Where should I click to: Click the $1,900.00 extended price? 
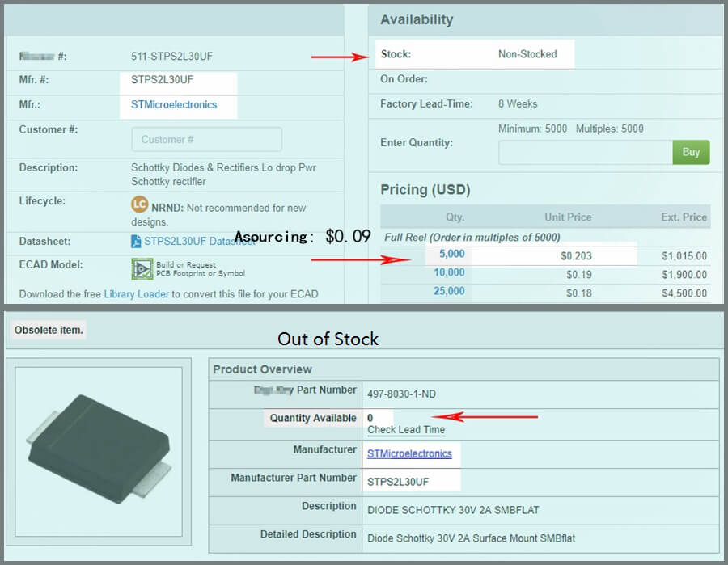684,275
